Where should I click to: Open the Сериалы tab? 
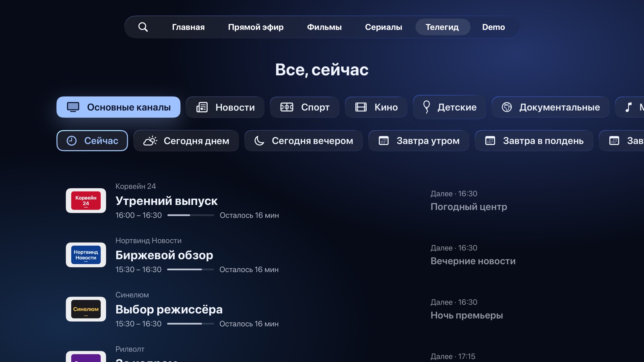(384, 27)
